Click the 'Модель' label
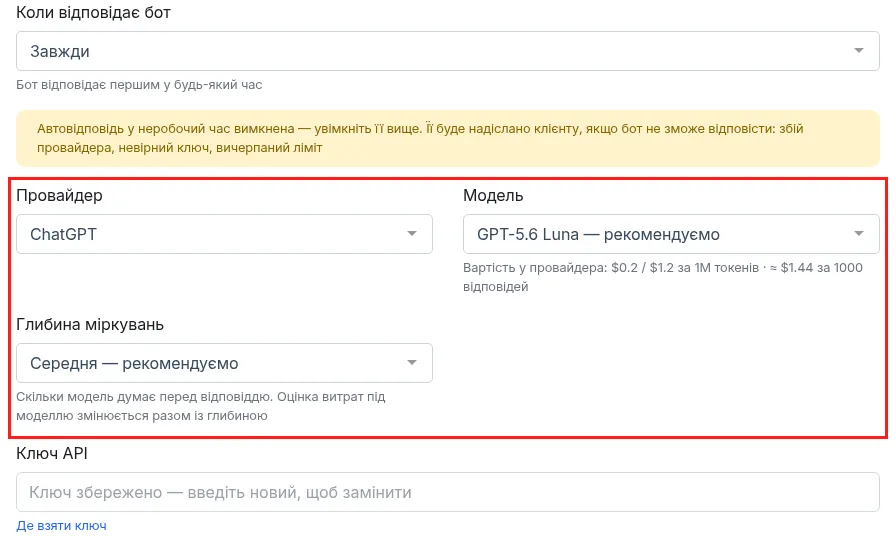This screenshot has width=896, height=543. coord(493,195)
